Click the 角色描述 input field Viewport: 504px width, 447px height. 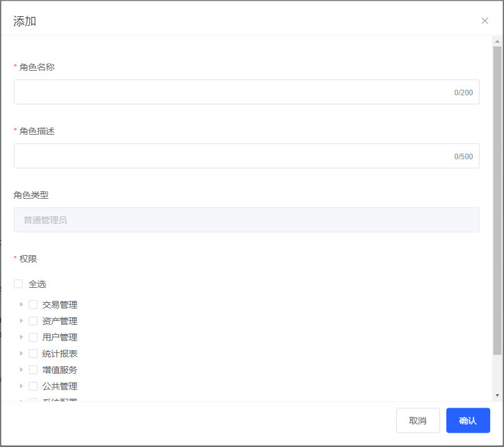tap(232, 156)
